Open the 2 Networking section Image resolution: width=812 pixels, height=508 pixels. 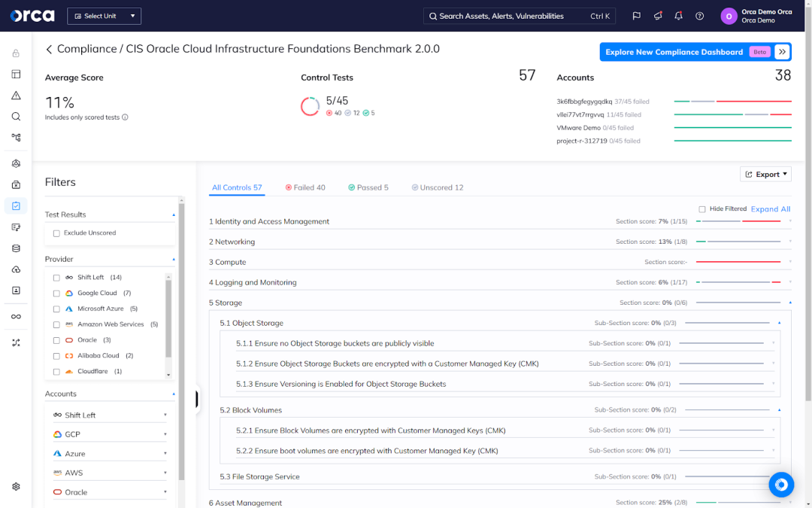tap(500, 242)
